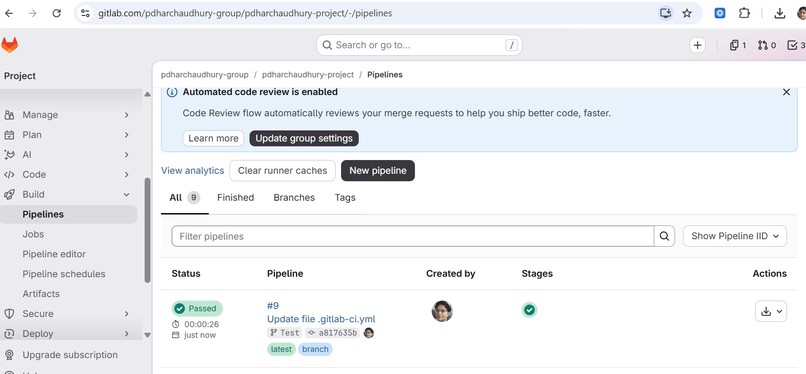Click the Search or go to box
The height and width of the screenshot is (374, 806).
click(419, 45)
